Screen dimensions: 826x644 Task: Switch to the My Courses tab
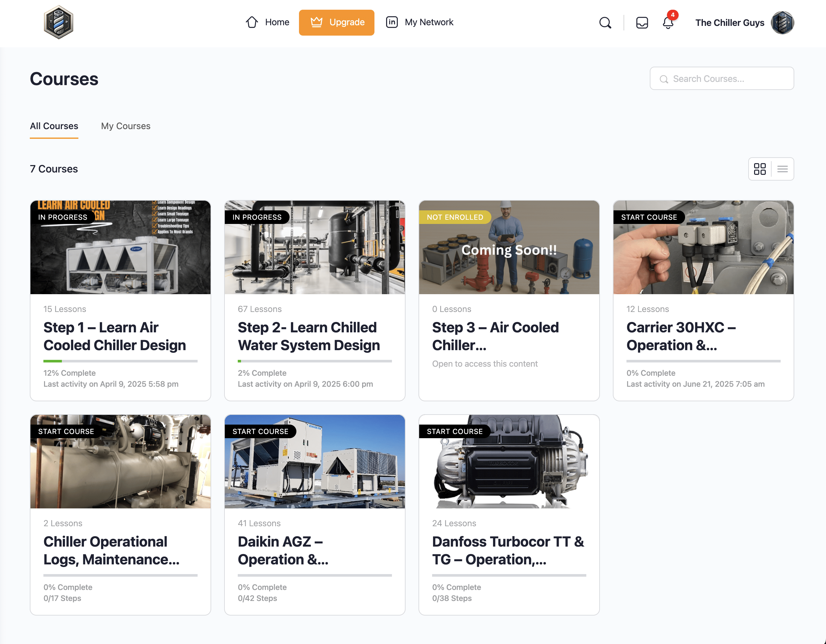click(x=126, y=126)
